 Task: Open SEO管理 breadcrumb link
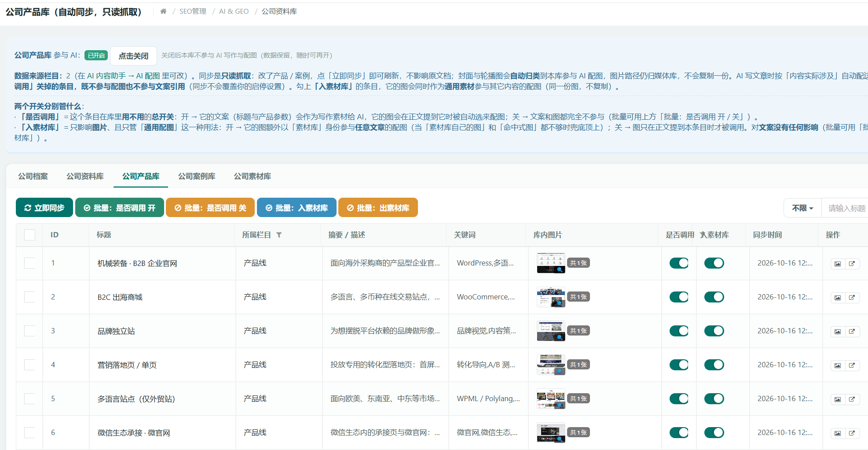[x=193, y=11]
